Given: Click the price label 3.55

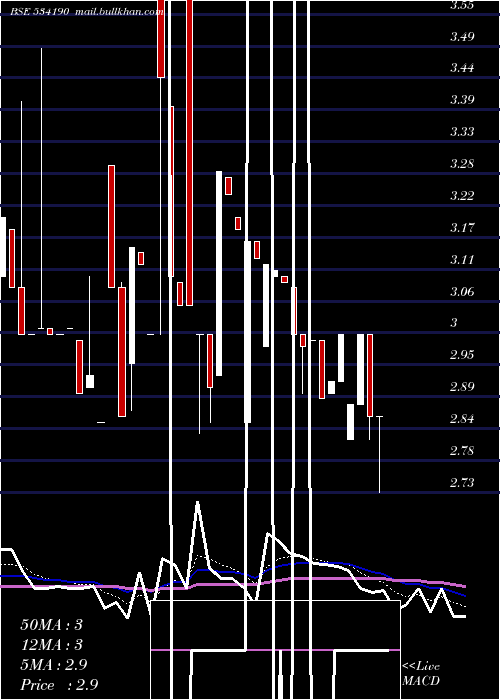Looking at the screenshot, I should pyautogui.click(x=462, y=5).
